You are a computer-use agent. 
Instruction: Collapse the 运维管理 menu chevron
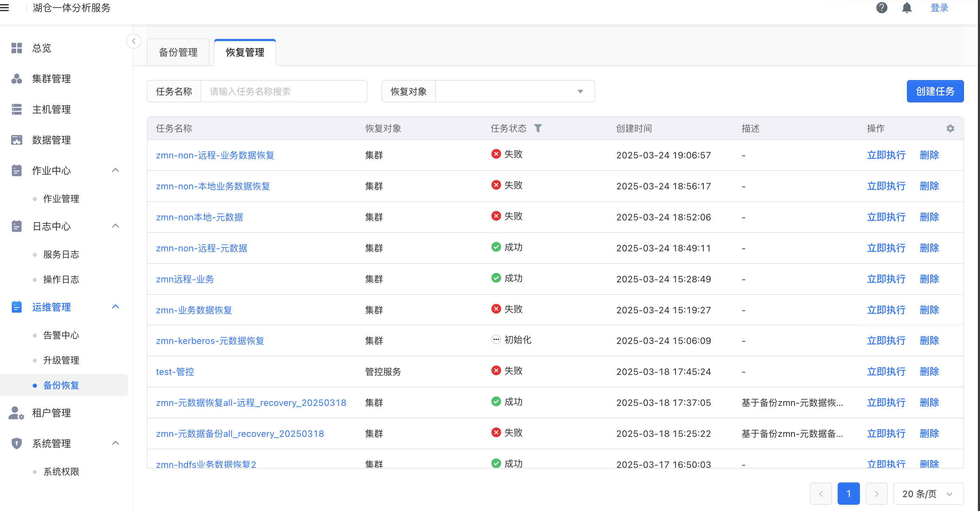(x=116, y=307)
